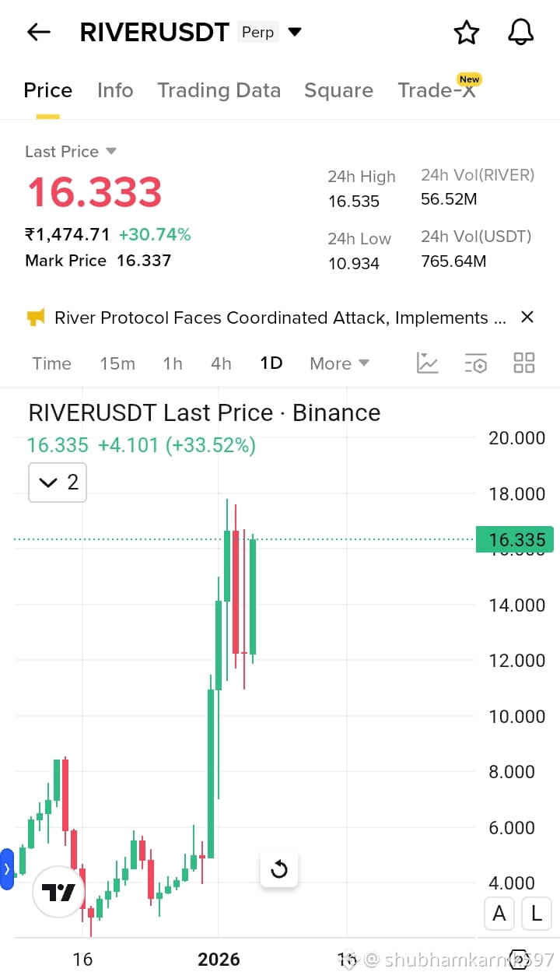Click the 24h Vol(USDT) 765.64M value
Viewport: 560px width, 979px height.
(453, 261)
